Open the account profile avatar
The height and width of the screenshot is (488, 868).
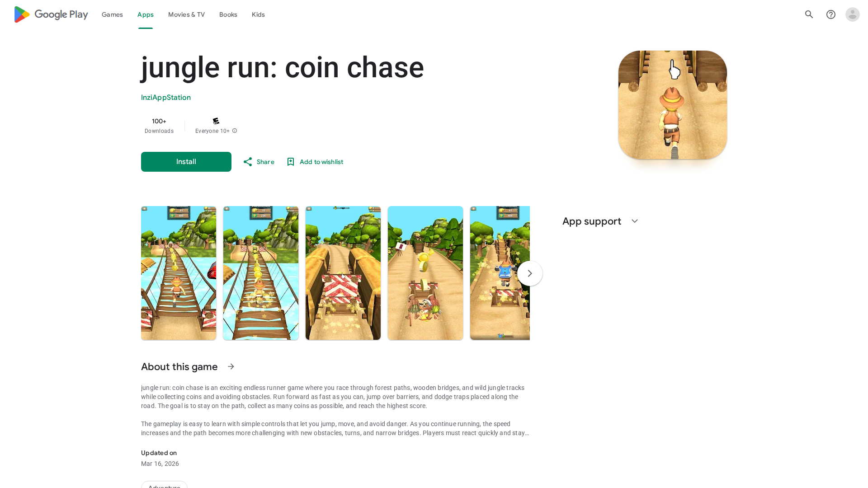click(x=852, y=14)
